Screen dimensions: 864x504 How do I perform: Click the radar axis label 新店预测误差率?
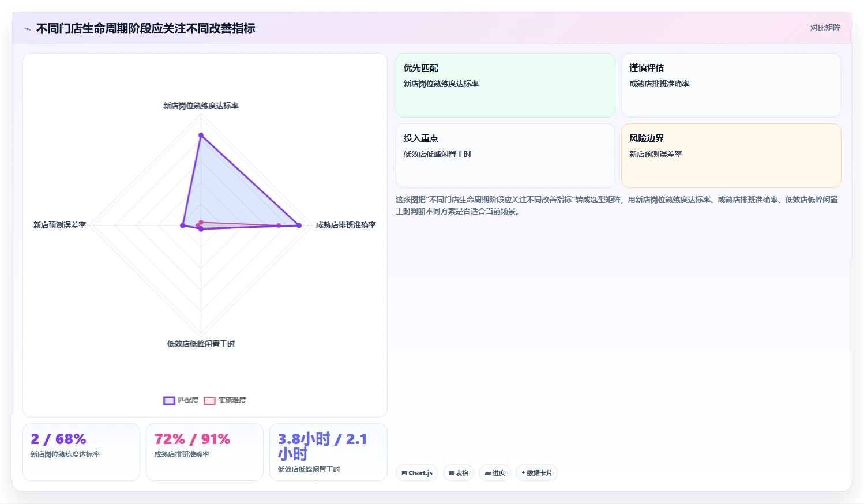59,225
